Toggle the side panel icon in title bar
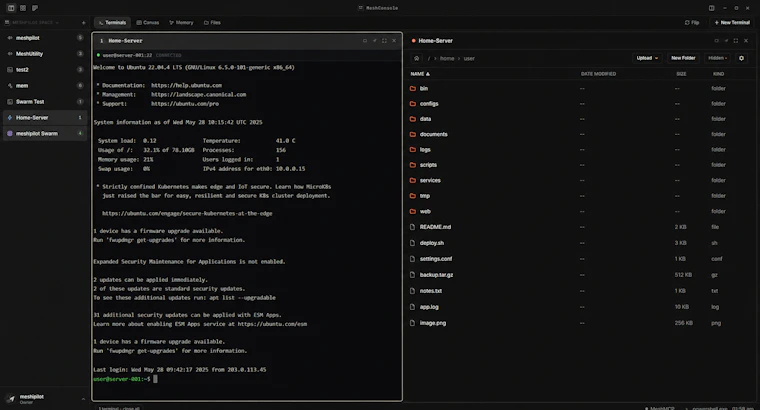Screen dimensions: 760x410 (712, 8)
